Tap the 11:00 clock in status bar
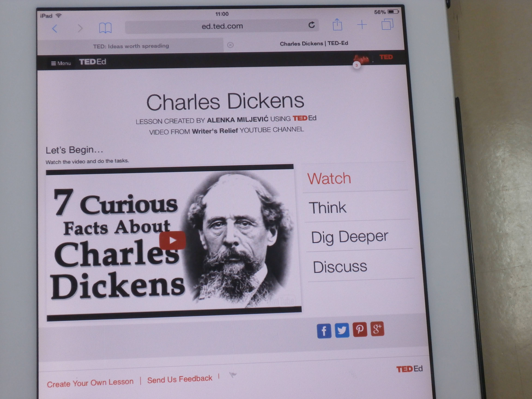This screenshot has width=532, height=399. point(222,14)
